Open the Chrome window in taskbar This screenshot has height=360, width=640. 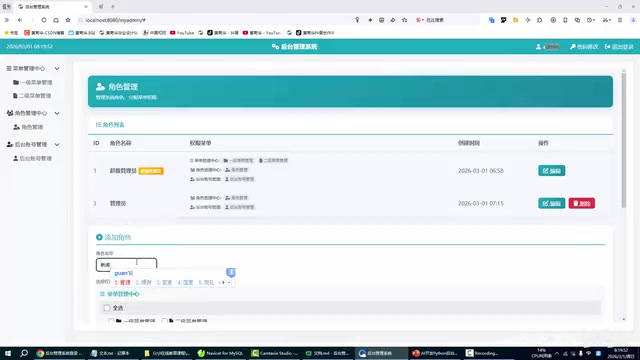point(59,353)
